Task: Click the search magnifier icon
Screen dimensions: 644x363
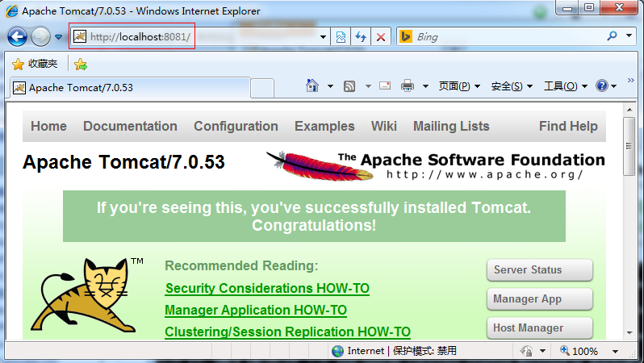Action: click(x=612, y=36)
